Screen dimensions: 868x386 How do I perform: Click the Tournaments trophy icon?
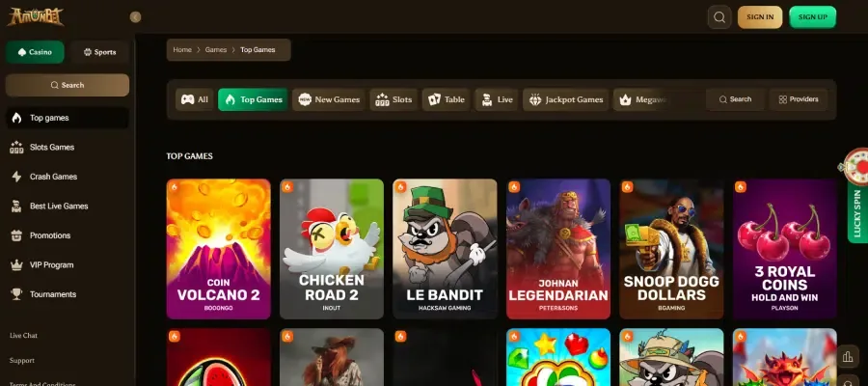(x=16, y=294)
